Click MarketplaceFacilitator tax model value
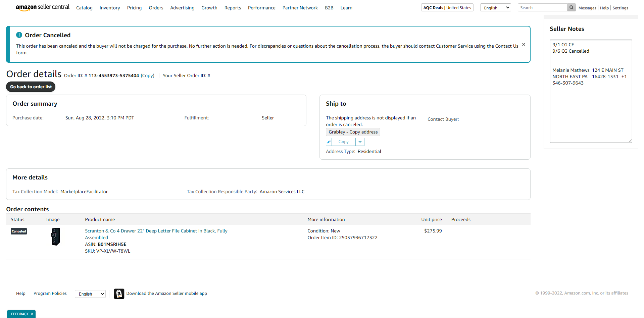Image resolution: width=644 pixels, height=318 pixels. 84,192
